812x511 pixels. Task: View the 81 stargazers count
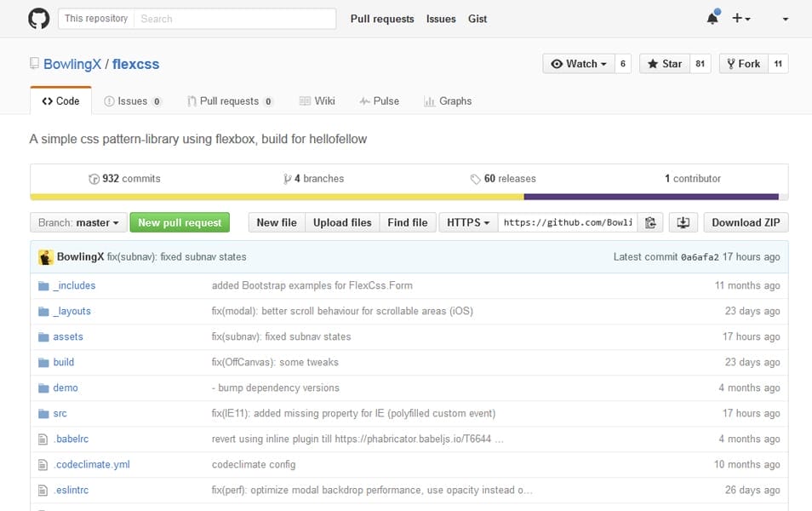pyautogui.click(x=700, y=64)
